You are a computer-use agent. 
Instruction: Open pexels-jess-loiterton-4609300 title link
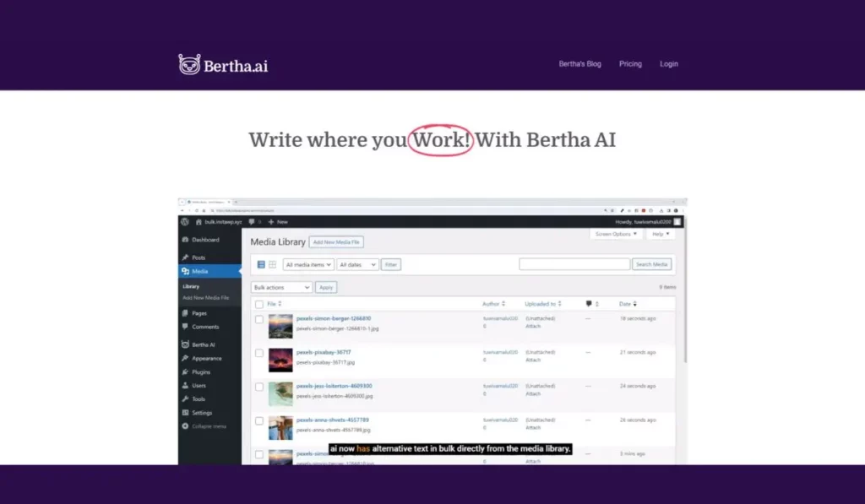coord(335,386)
